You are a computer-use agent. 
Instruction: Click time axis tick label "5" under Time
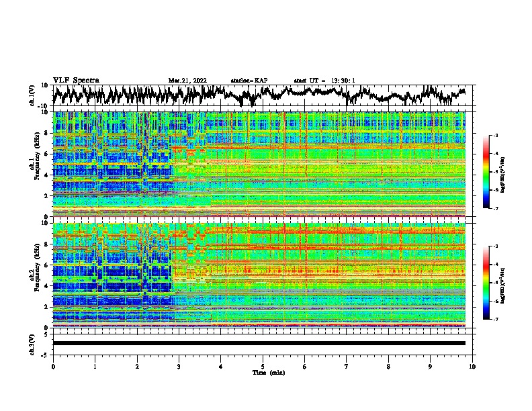[263, 367]
